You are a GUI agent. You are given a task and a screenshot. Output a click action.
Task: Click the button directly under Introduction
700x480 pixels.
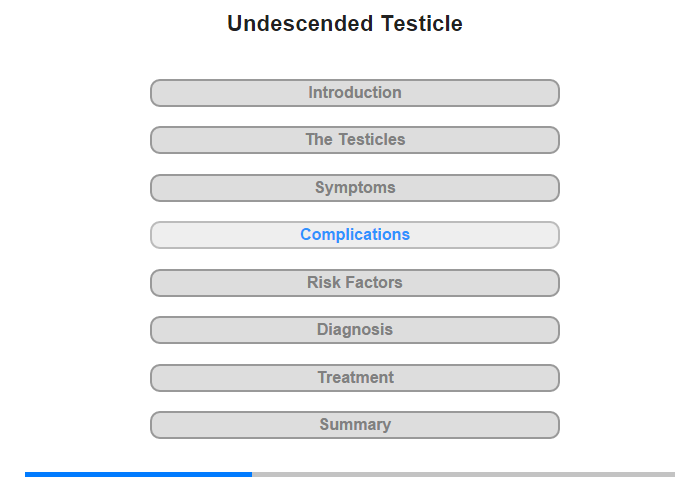click(x=355, y=140)
